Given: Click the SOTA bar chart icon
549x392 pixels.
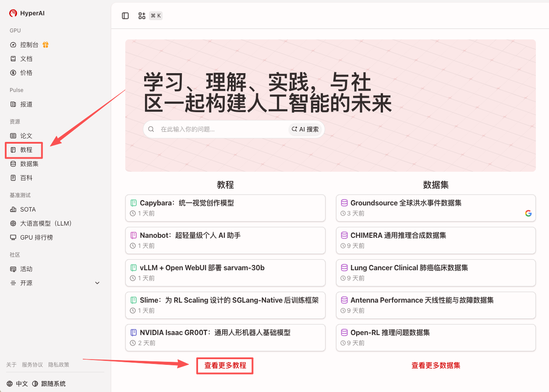Looking at the screenshot, I should tap(13, 209).
